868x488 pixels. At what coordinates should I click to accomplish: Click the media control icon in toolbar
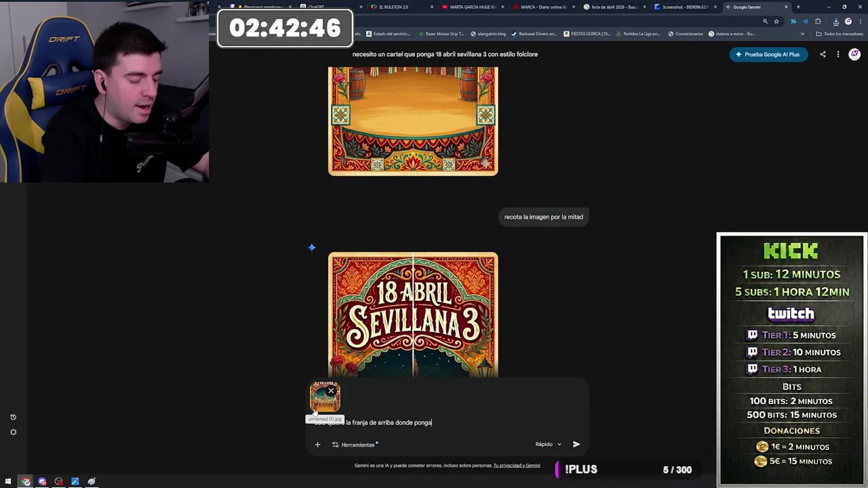pos(805,21)
